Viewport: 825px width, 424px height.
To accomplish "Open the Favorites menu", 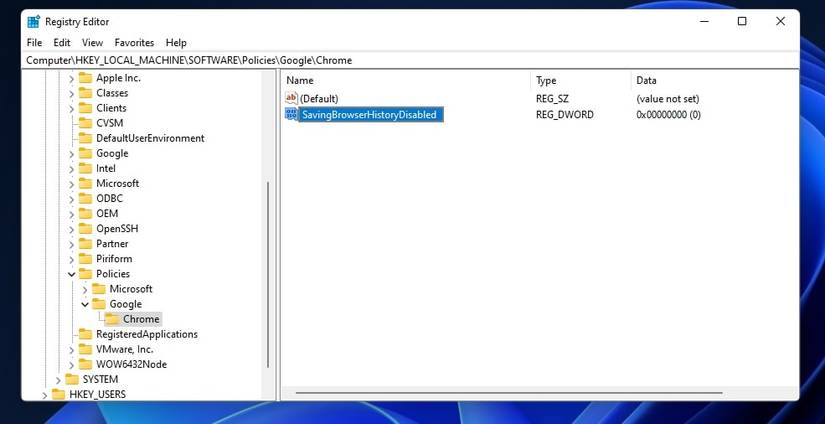I will click(134, 43).
